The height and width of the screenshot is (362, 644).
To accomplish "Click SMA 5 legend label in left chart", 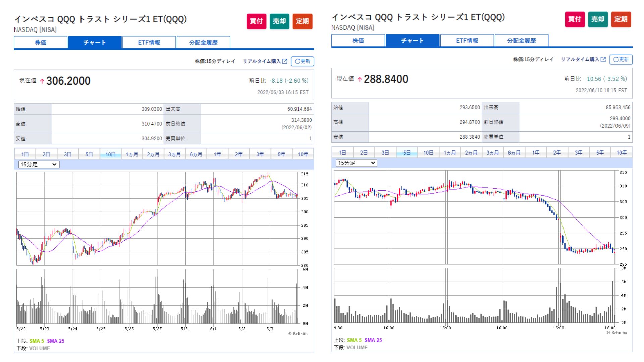I will pos(37,341).
